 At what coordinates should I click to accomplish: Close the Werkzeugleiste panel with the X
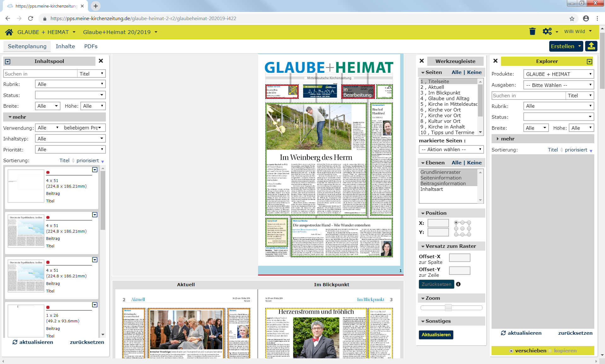pos(422,61)
